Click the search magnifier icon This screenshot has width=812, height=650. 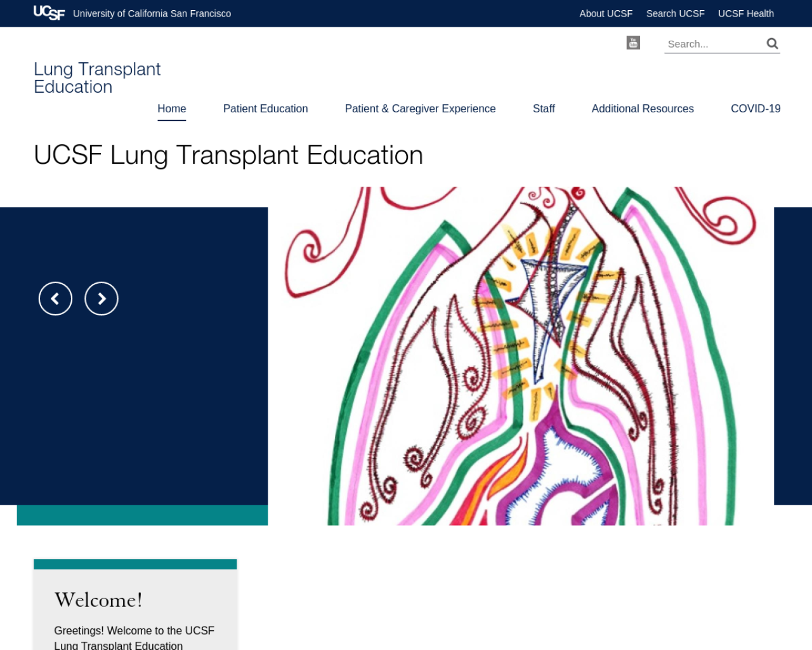[772, 43]
